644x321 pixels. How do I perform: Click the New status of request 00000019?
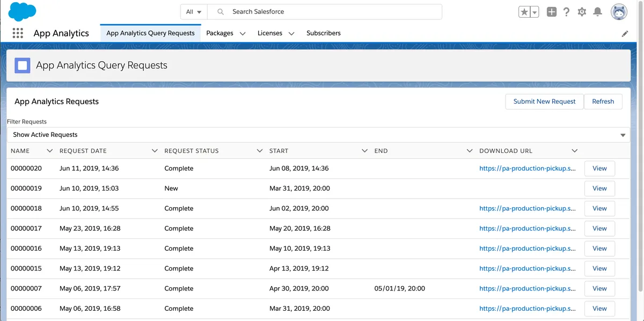pyautogui.click(x=171, y=188)
